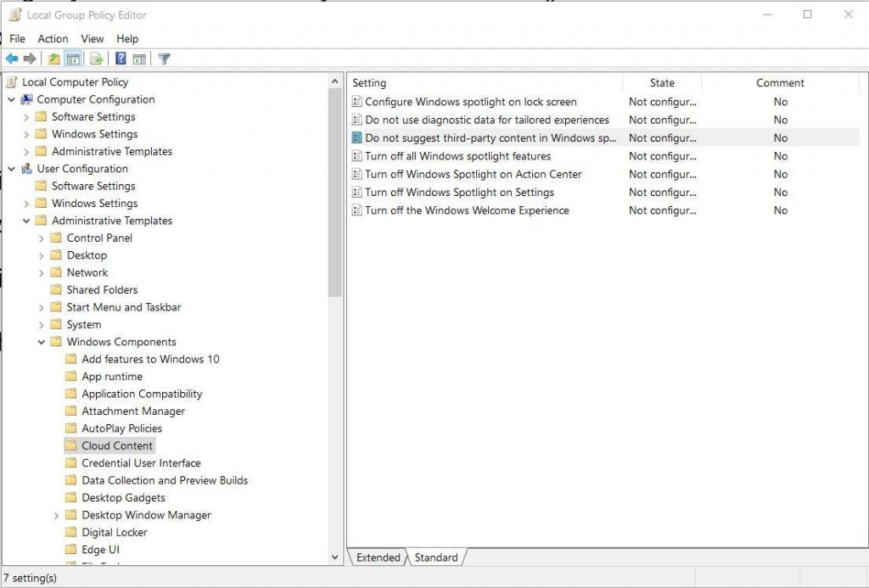Toggle the Show/Hide Console Tree icon
Screen dimensions: 869x588
(x=73, y=59)
